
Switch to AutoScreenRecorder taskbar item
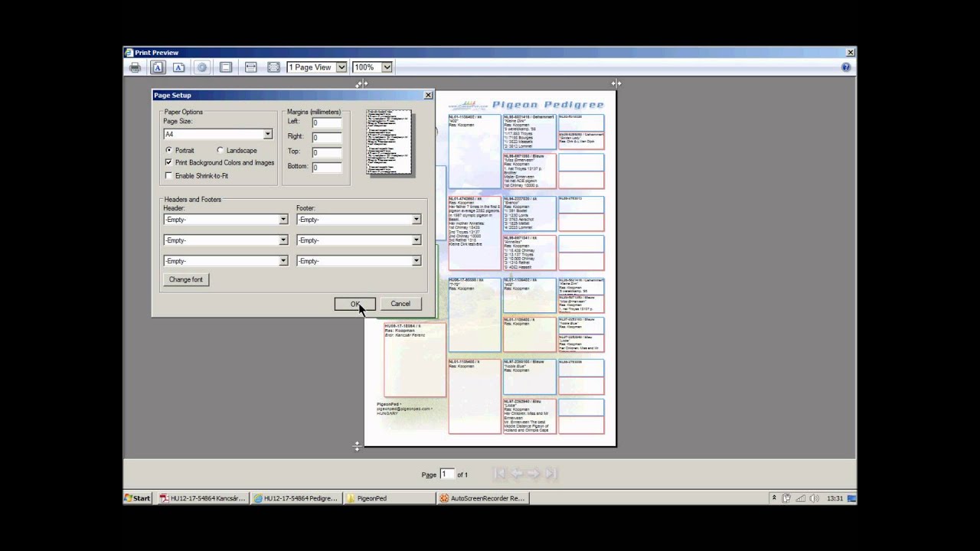482,498
